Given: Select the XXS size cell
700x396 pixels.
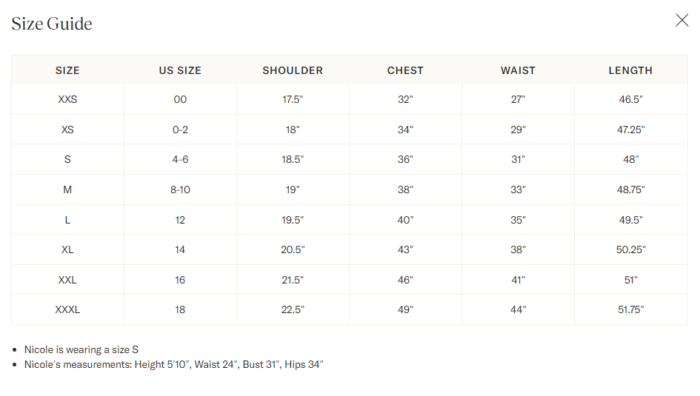Looking at the screenshot, I should click(67, 99).
